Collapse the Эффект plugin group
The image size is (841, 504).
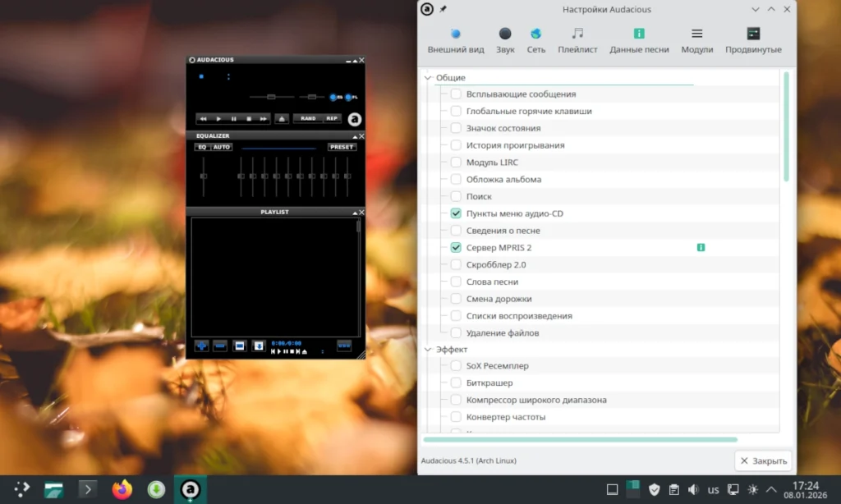click(x=428, y=350)
